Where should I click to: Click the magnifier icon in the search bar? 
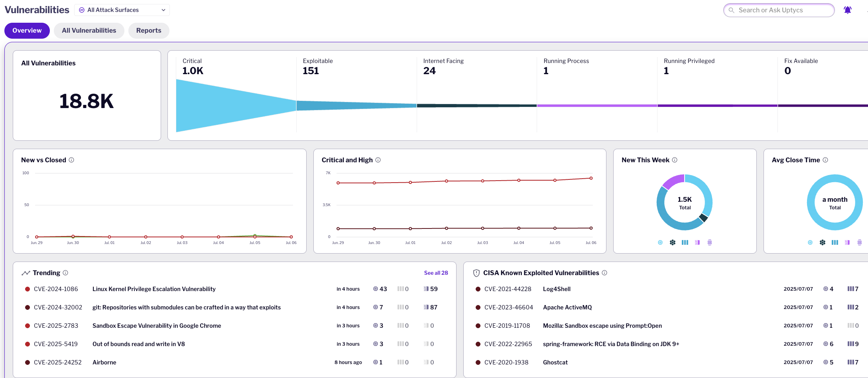tap(732, 10)
